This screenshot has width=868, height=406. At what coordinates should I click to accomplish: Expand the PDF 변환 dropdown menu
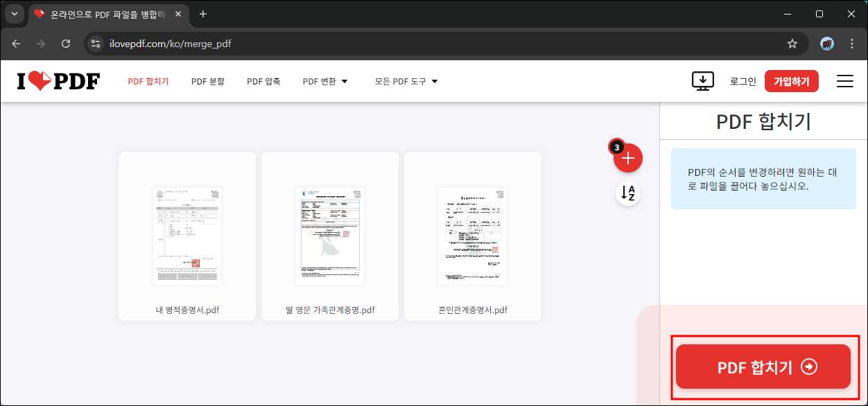[325, 81]
